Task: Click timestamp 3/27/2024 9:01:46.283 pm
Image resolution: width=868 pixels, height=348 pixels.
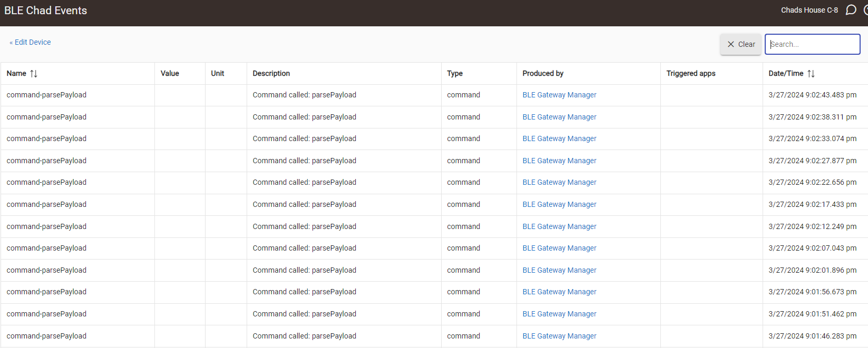Action: pyautogui.click(x=812, y=336)
